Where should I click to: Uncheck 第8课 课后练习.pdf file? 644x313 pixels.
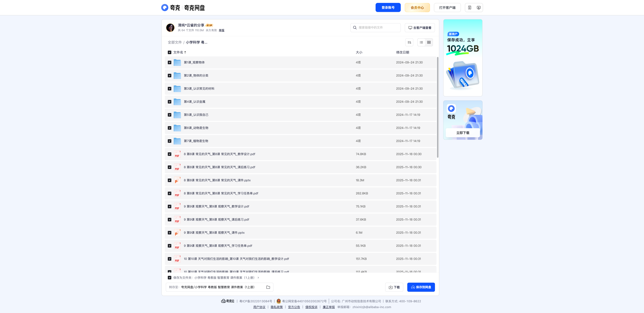point(170,167)
